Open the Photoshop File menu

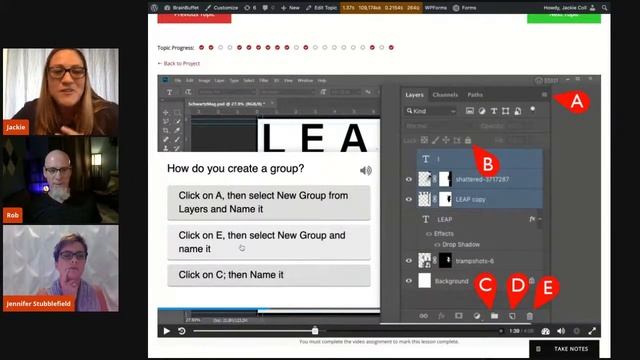178,80
